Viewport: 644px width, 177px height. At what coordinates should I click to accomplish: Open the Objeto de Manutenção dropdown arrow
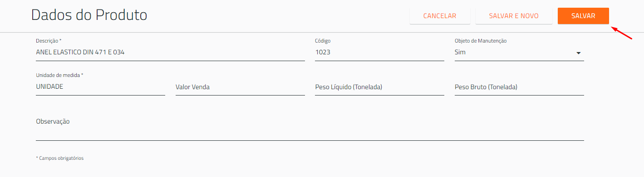(579, 53)
